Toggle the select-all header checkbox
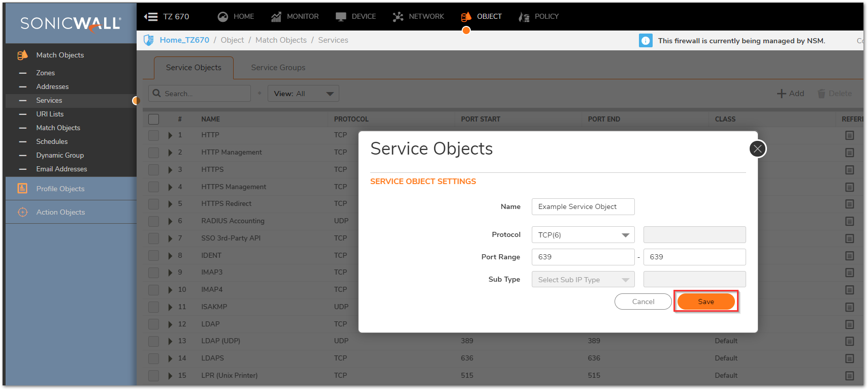 pos(153,119)
